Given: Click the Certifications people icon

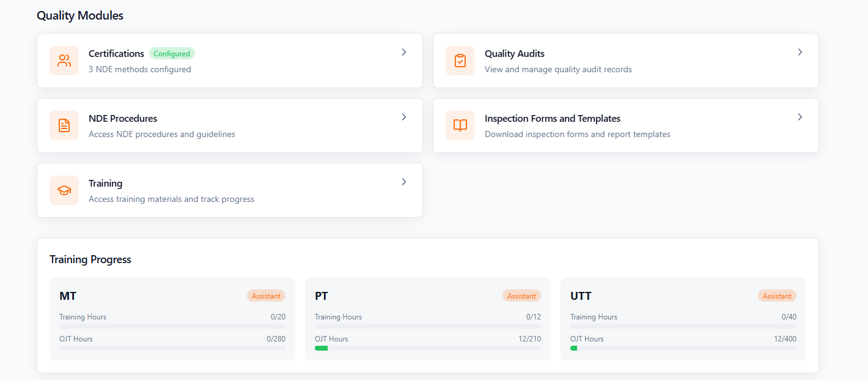Looking at the screenshot, I should click(x=64, y=61).
